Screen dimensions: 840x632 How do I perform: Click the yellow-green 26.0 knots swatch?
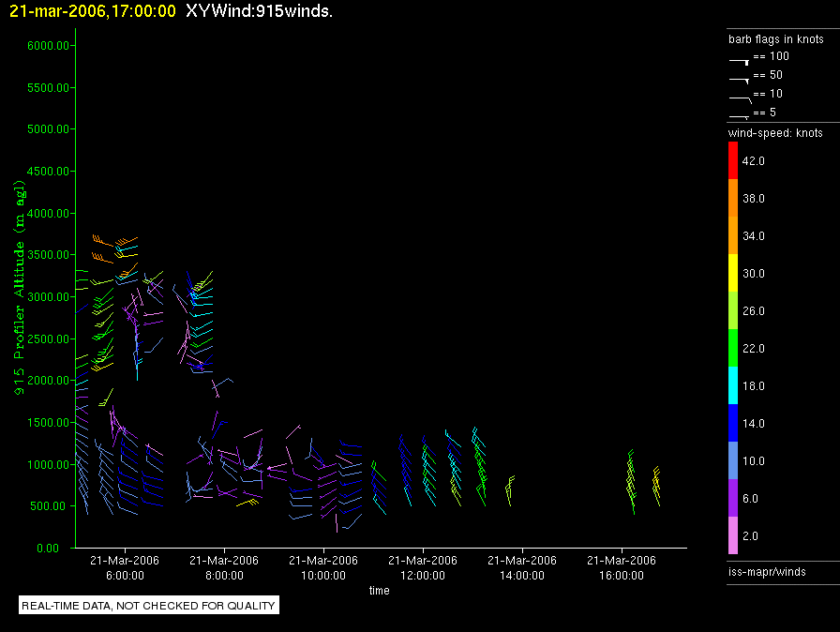[733, 310]
